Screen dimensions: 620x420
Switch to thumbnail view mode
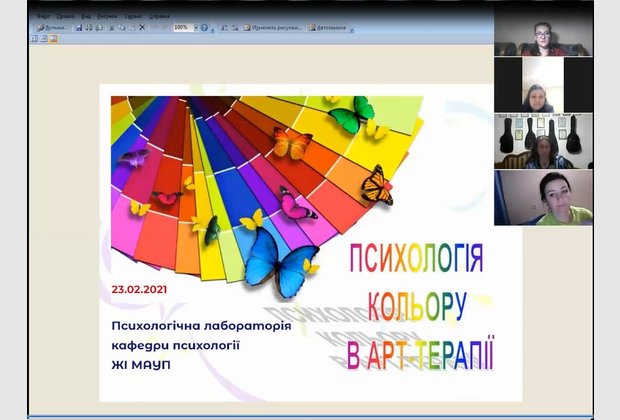pyautogui.click(x=35, y=39)
